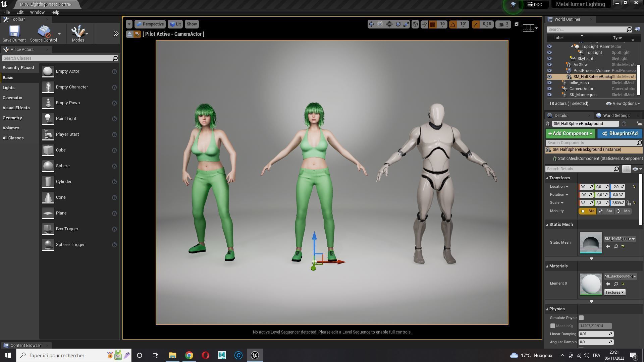Select the rotate objects tool
Viewport: 644px width, 362px height.
398,24
